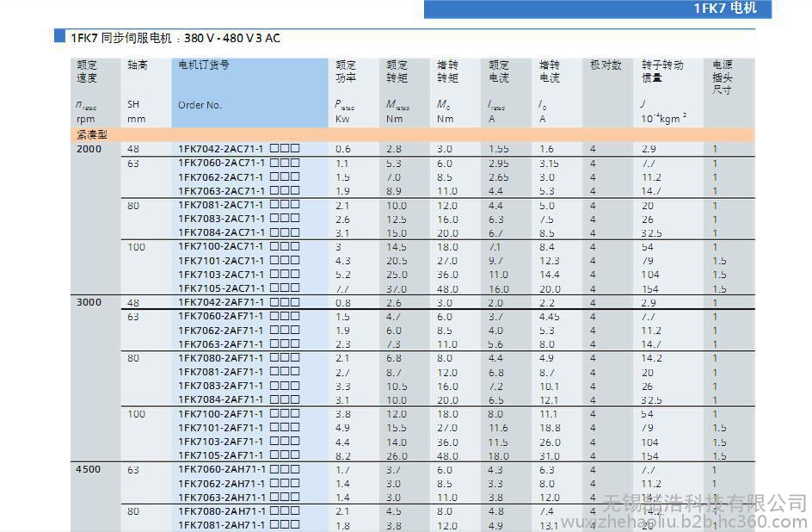The height and width of the screenshot is (532, 812).
Task: Click order number 1FK7105-2AF71-1
Action: pyautogui.click(x=220, y=456)
